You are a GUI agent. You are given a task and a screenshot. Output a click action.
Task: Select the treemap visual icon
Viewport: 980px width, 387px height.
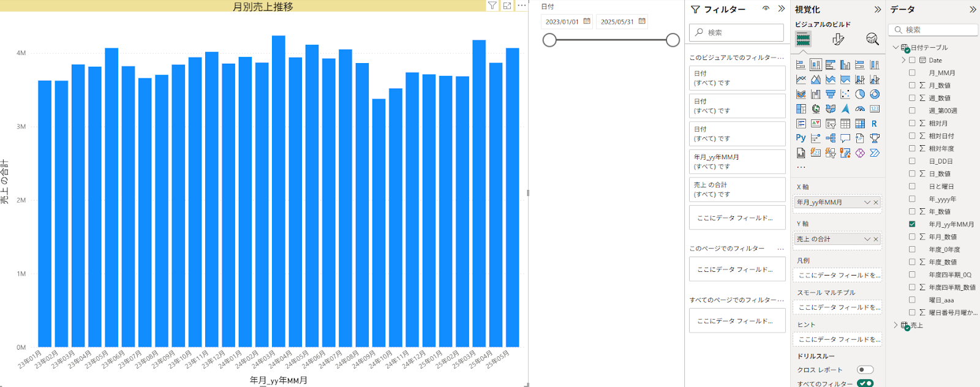[x=801, y=109]
